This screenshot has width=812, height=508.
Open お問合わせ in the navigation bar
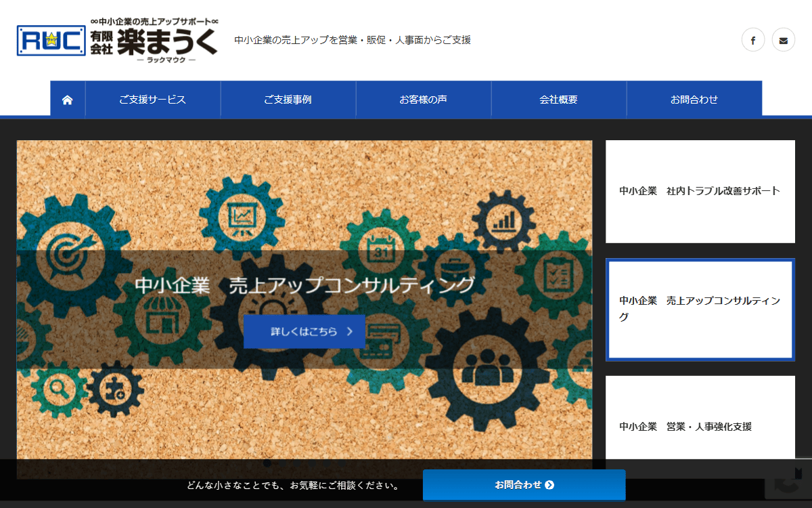[x=694, y=100]
